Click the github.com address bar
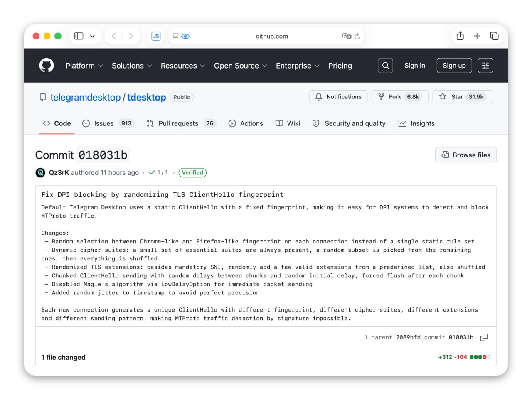The image size is (532, 400). pyautogui.click(x=271, y=36)
